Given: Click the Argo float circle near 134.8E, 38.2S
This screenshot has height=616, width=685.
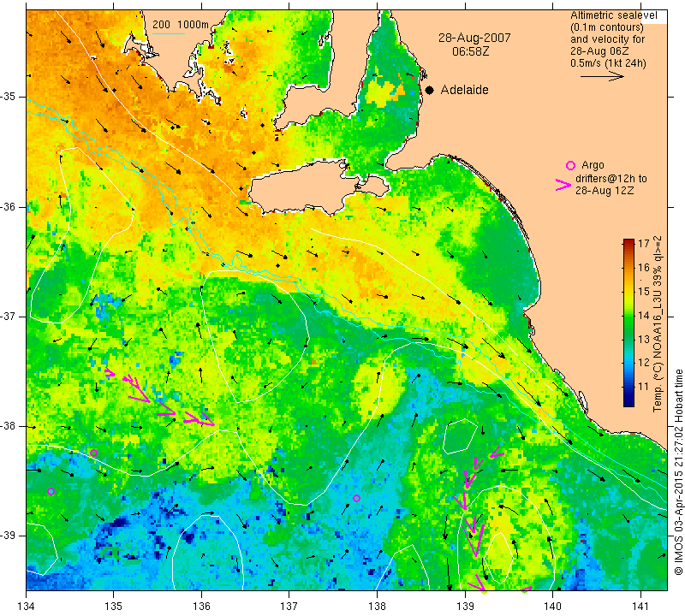Looking at the screenshot, I should tap(93, 453).
